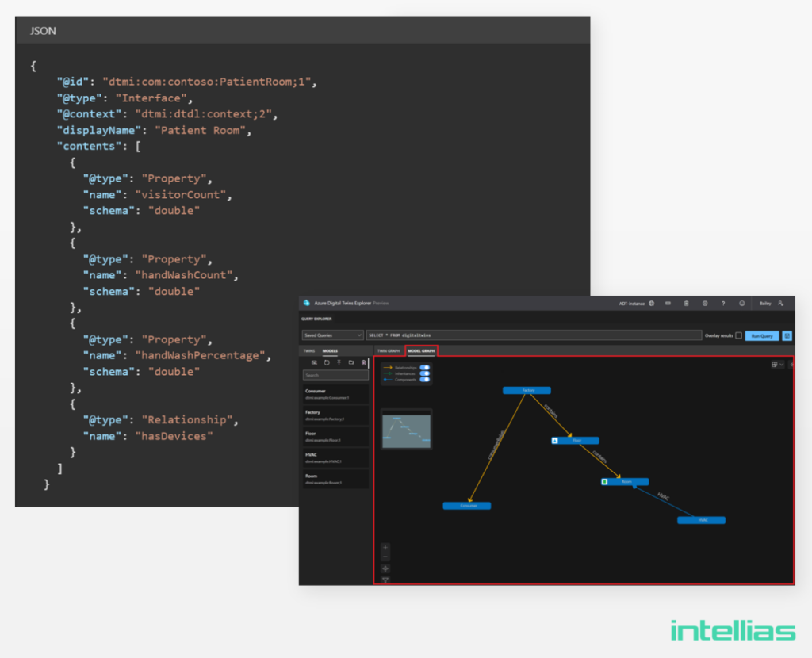Screen dimensions: 812x658
Task: Switch to the Twin Graph tab
Action: pos(388,350)
